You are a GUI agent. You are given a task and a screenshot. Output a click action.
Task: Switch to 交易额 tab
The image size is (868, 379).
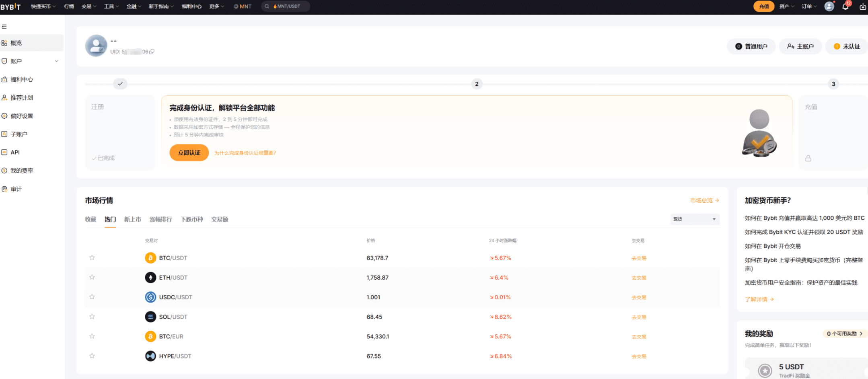point(220,219)
